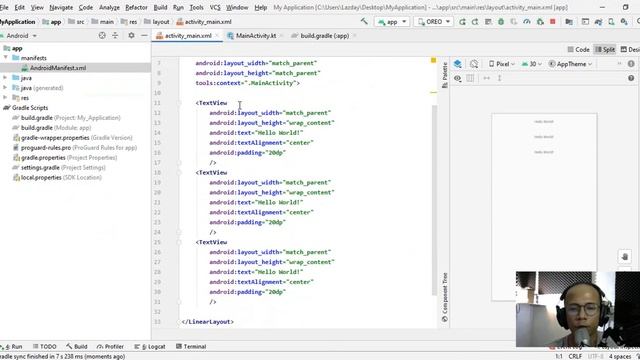Click Expand Horizontally arrow icon
The width and height of the screenshot is (640, 360).
487,78
